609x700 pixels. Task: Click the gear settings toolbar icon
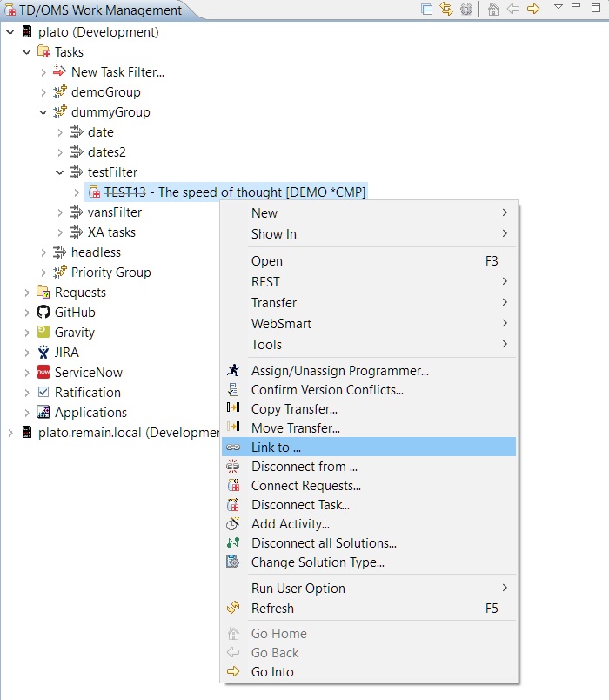click(x=466, y=10)
